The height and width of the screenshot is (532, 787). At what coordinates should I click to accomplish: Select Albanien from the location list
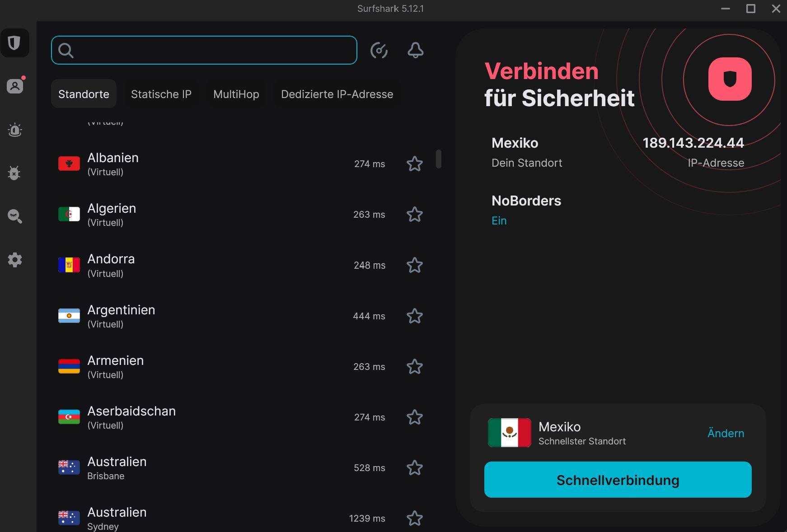pos(242,163)
